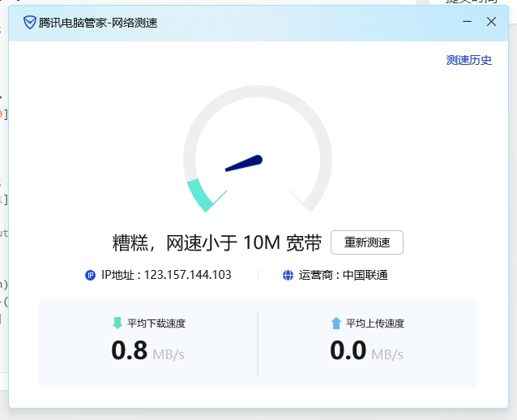
Task: Click the 平均下载速度 label
Action: click(x=156, y=323)
